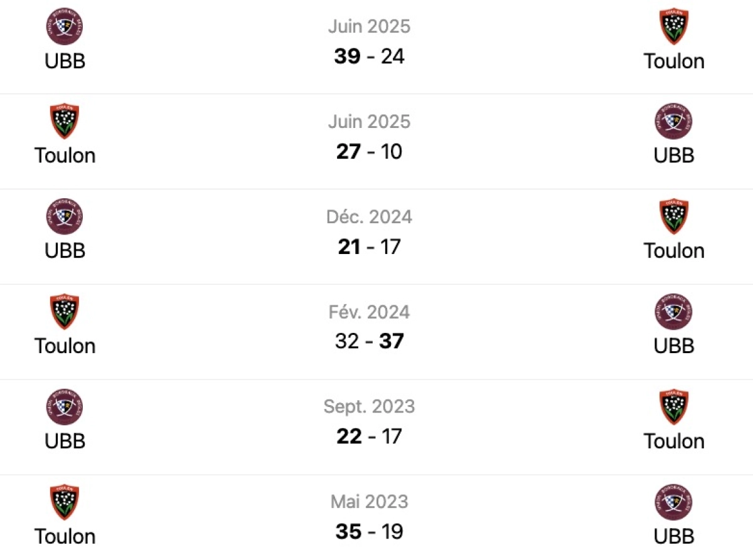Open the 21 - 17 match score
The image size is (753, 560).
pyautogui.click(x=369, y=247)
